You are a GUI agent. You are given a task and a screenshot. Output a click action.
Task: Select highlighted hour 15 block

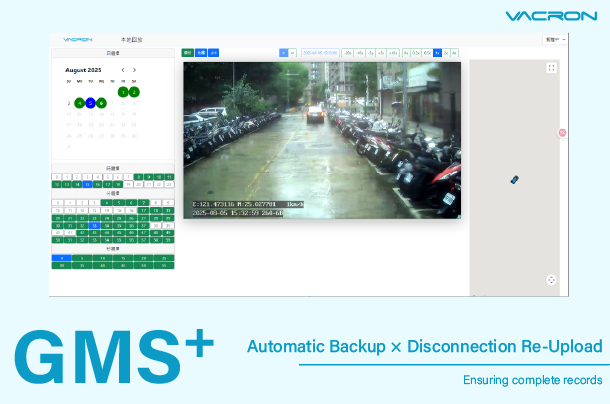[x=88, y=184]
